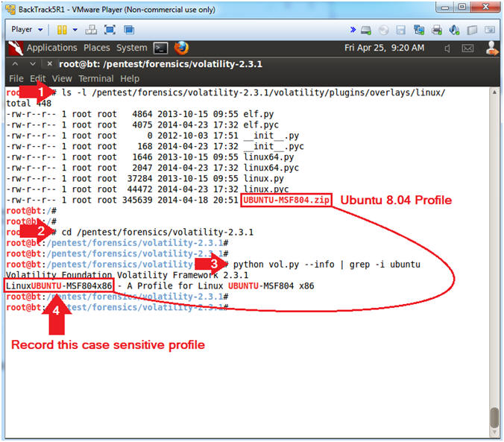Open the Terminal menu

(96, 79)
